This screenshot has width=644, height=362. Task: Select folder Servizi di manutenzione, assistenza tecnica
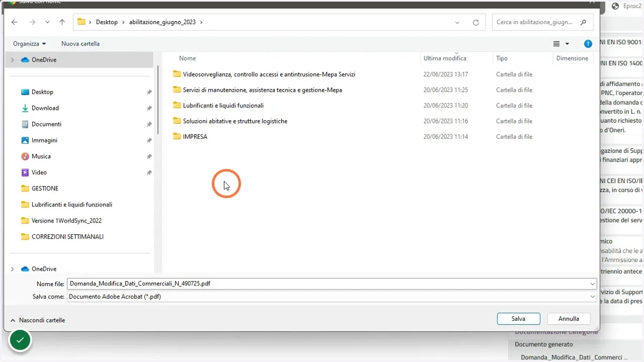point(262,90)
